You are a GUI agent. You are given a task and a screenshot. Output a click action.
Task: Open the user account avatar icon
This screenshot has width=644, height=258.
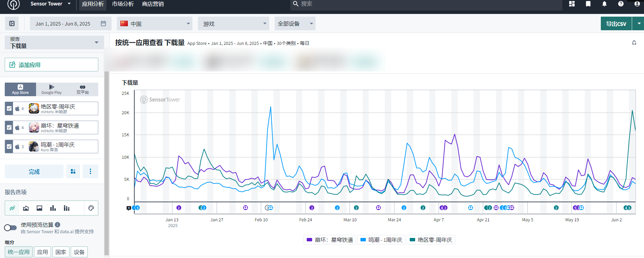pos(637,4)
